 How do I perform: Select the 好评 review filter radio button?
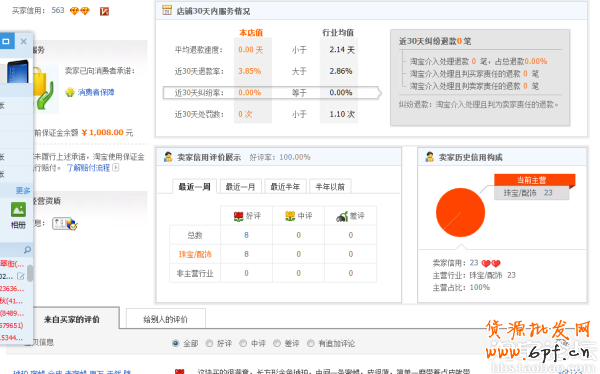[209, 343]
